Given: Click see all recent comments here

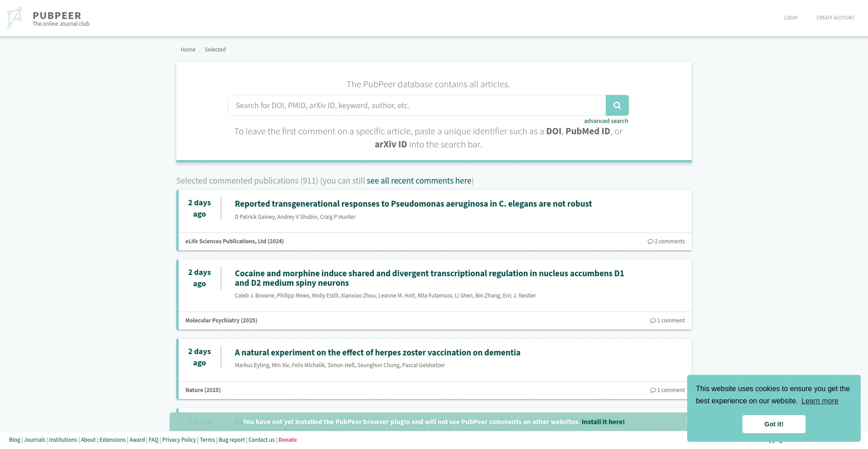Looking at the screenshot, I should tap(419, 180).
